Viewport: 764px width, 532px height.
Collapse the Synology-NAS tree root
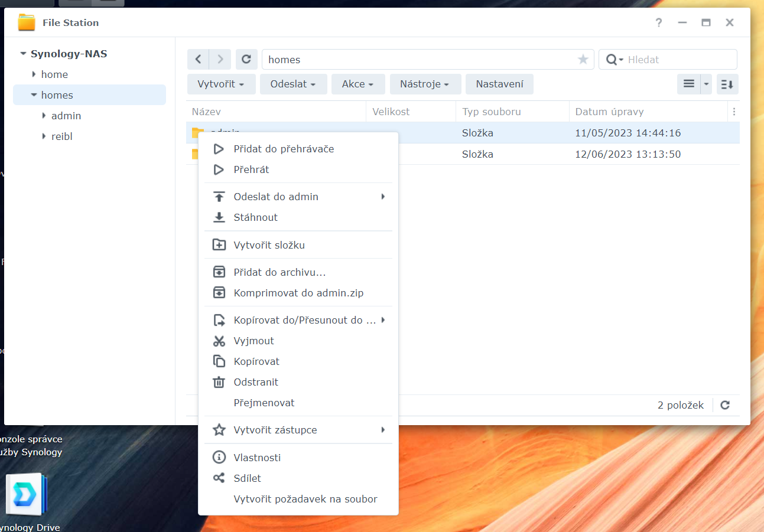pos(23,54)
